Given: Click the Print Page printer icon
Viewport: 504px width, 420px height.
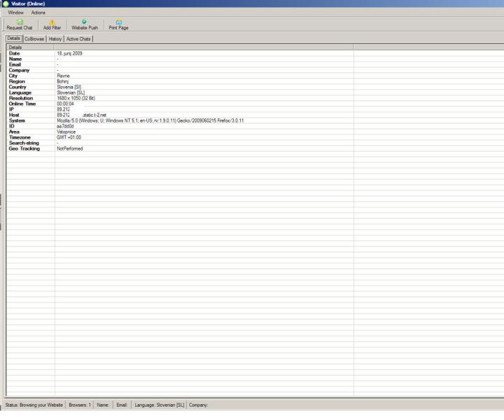Looking at the screenshot, I should click(118, 22).
